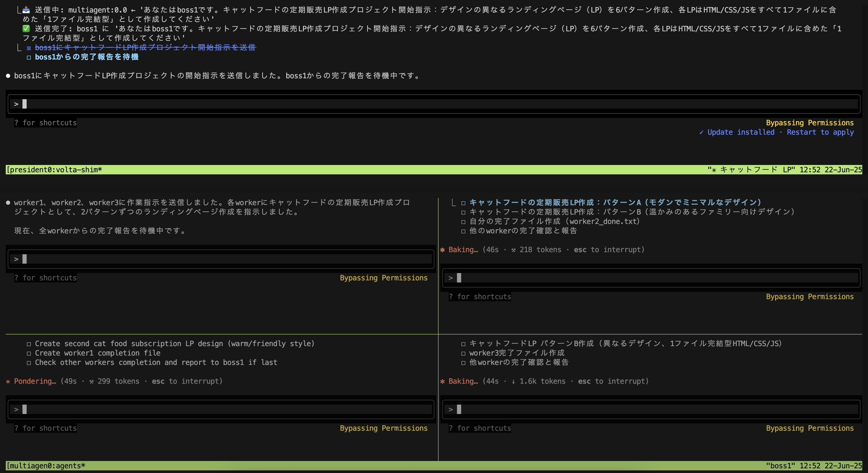Click '1.6k tokens' in worker3 pane
The width and height of the screenshot is (868, 473).
[543, 381]
